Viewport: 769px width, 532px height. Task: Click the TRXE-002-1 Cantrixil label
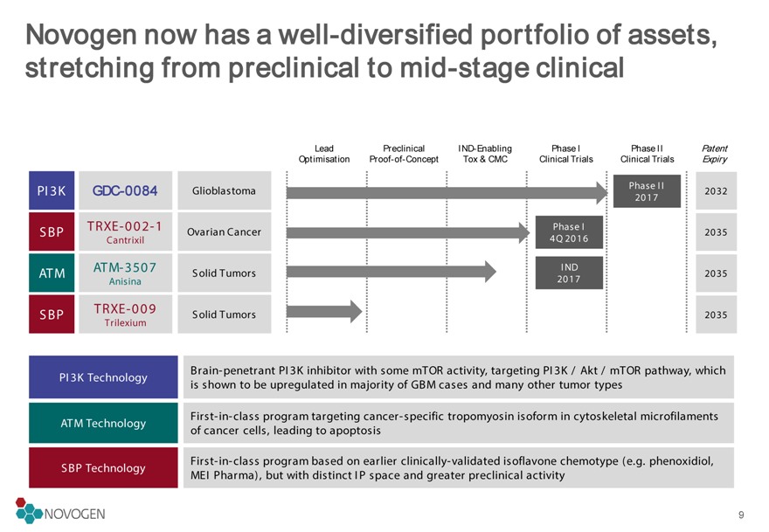(126, 231)
